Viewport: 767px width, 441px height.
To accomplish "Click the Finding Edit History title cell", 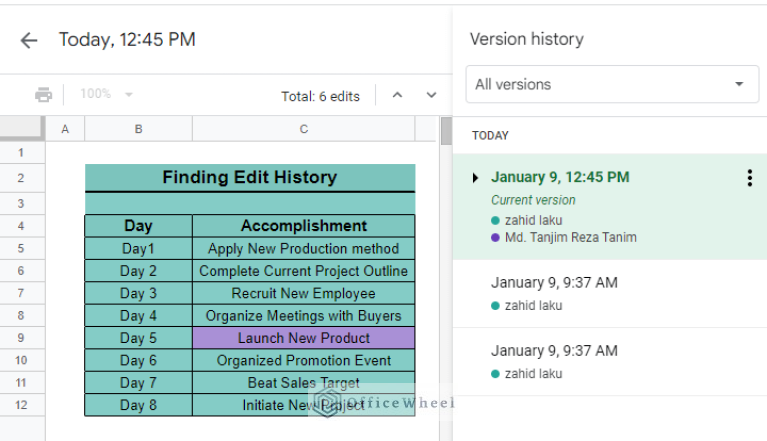I will click(x=249, y=178).
